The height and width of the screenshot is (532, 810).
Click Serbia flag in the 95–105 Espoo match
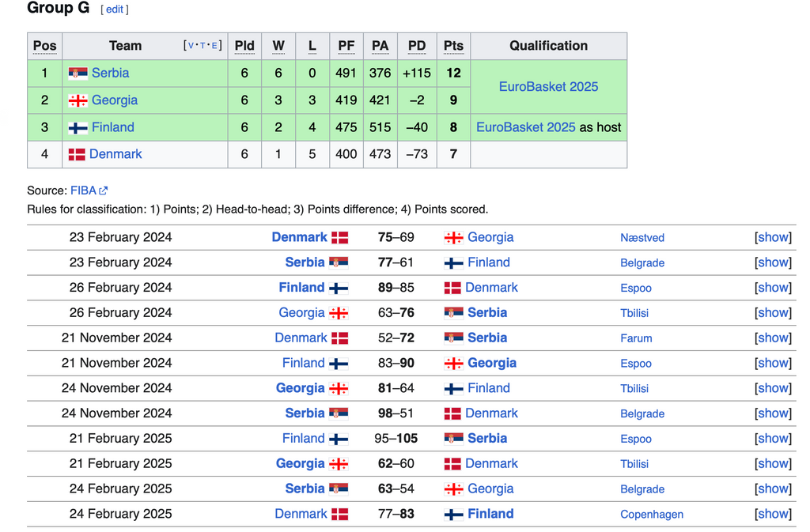[x=453, y=439]
